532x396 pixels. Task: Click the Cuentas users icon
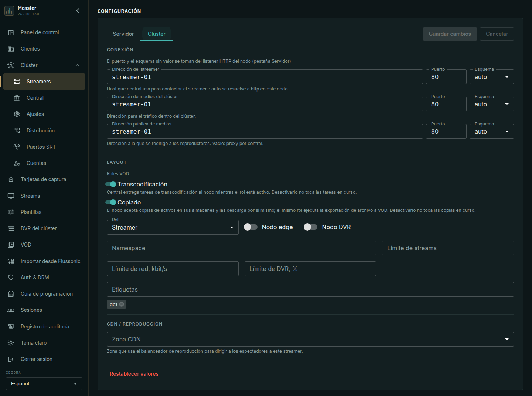[17, 163]
